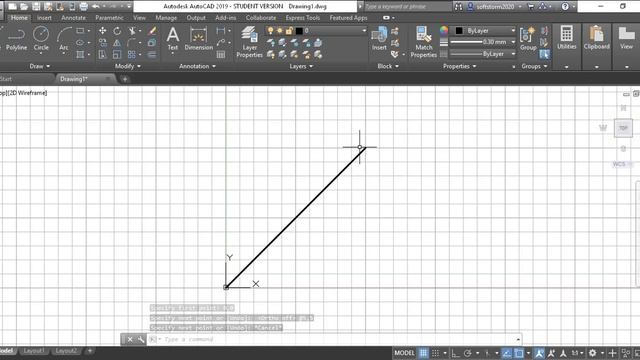
Task: Open the Output ribbon tab
Action: point(196,18)
